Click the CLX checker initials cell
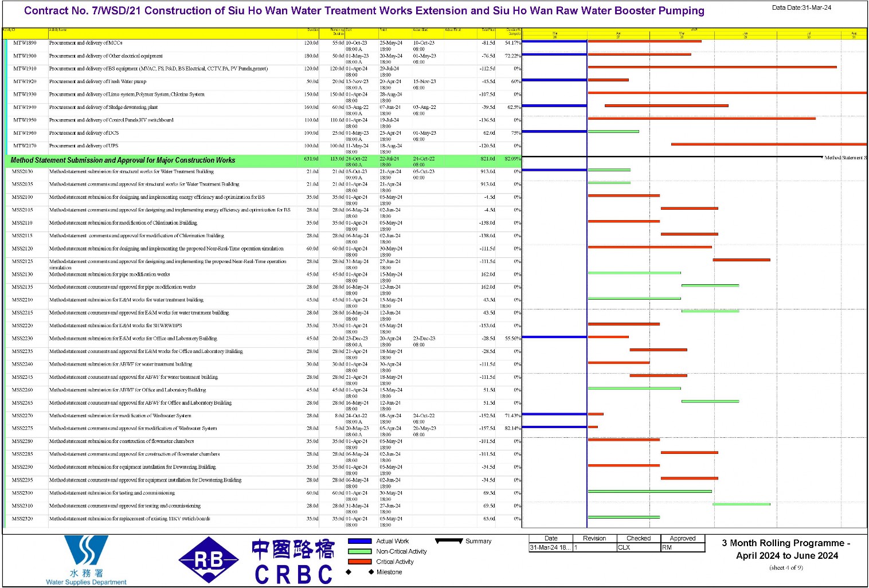869x588 pixels. click(x=639, y=547)
